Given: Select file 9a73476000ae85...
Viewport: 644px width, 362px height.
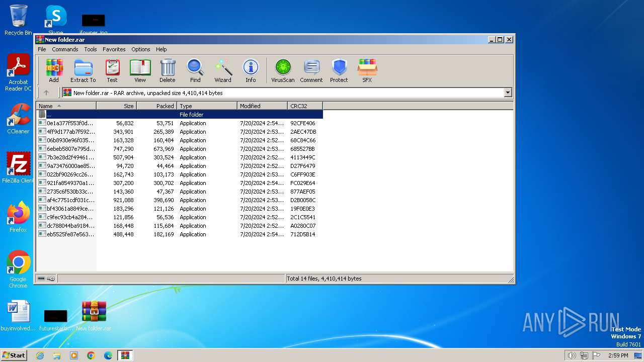Looking at the screenshot, I should tap(180, 166).
